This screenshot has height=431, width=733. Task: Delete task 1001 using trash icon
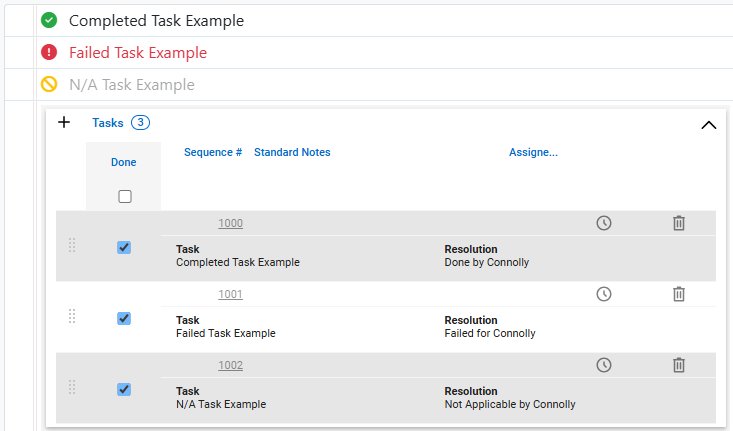[679, 294]
